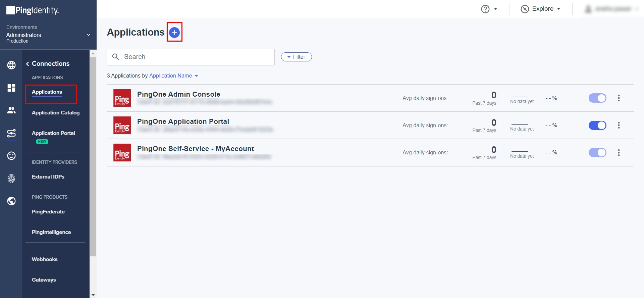Click the Explore compass icon
The image size is (644, 298).
point(525,9)
